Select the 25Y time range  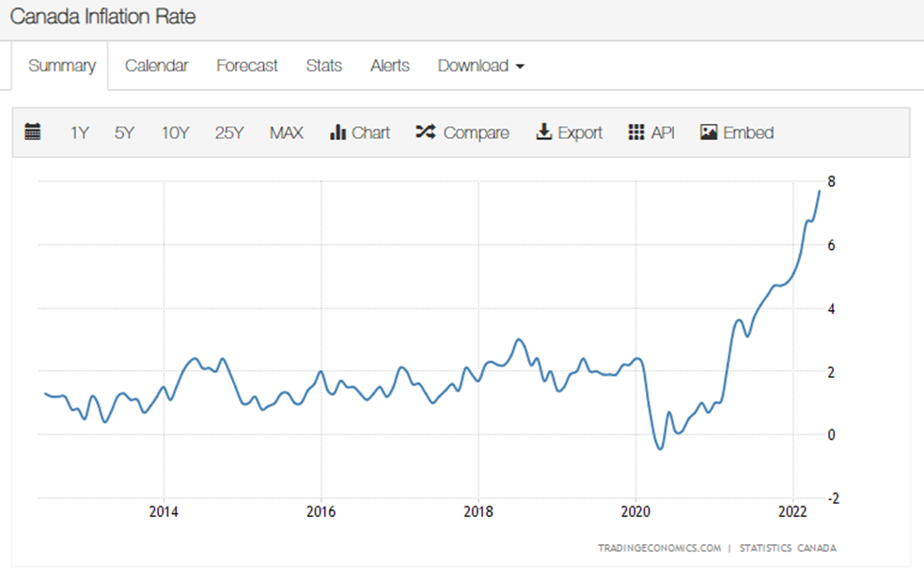coord(229,133)
